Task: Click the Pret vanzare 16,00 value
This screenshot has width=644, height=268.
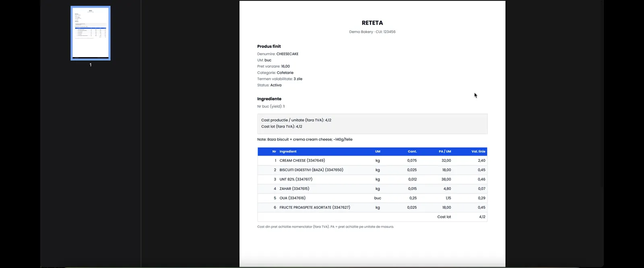Action: tap(285, 66)
